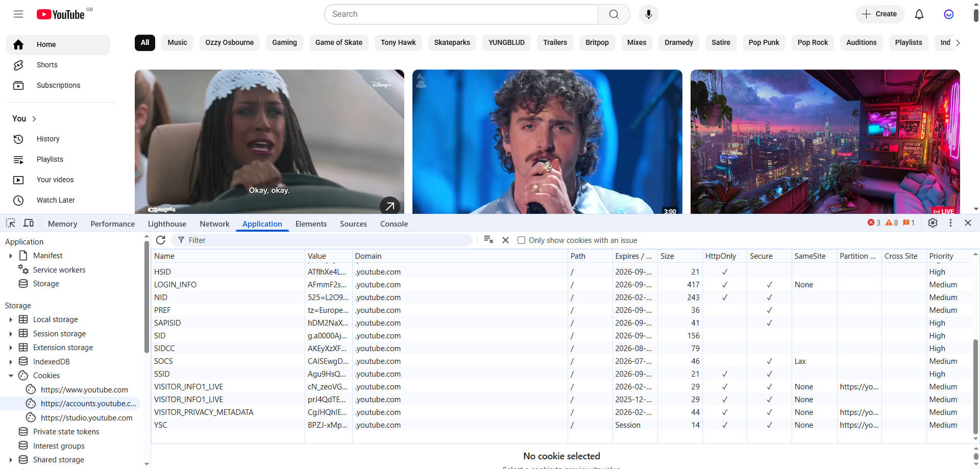Delete selected cookie X icon
Image resolution: width=980 pixels, height=469 pixels.
[506, 240]
